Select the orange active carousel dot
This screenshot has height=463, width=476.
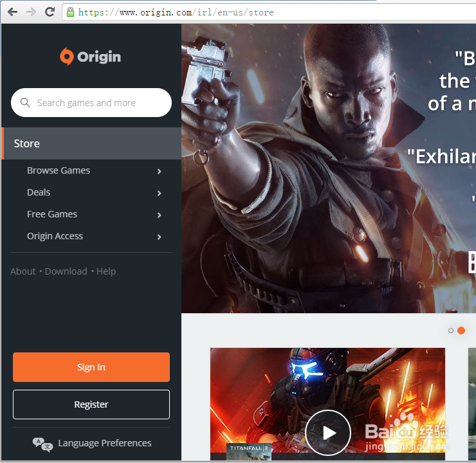click(461, 331)
